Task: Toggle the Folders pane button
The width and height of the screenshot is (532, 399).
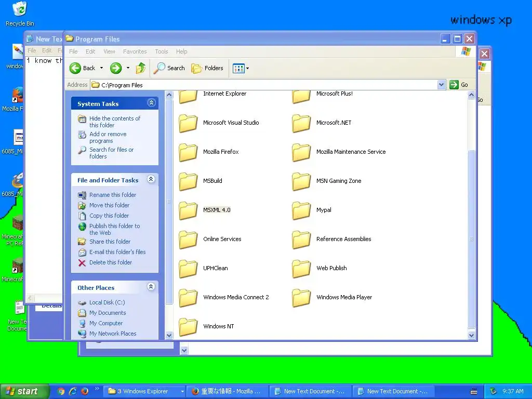Action: pyautogui.click(x=207, y=68)
